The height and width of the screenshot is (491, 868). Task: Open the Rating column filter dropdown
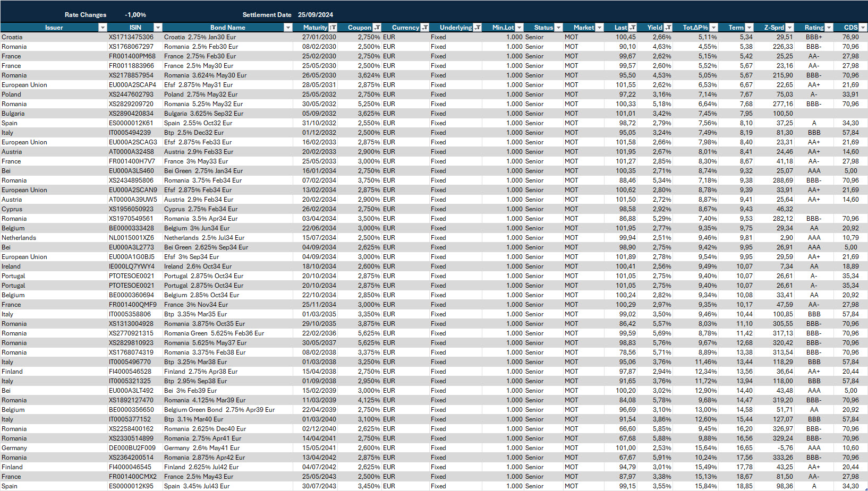(829, 28)
